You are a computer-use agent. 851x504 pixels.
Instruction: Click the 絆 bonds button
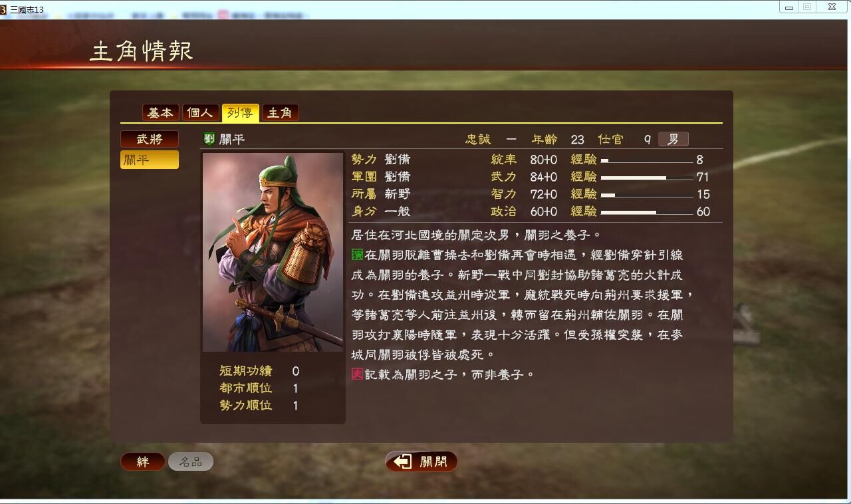[x=143, y=461]
